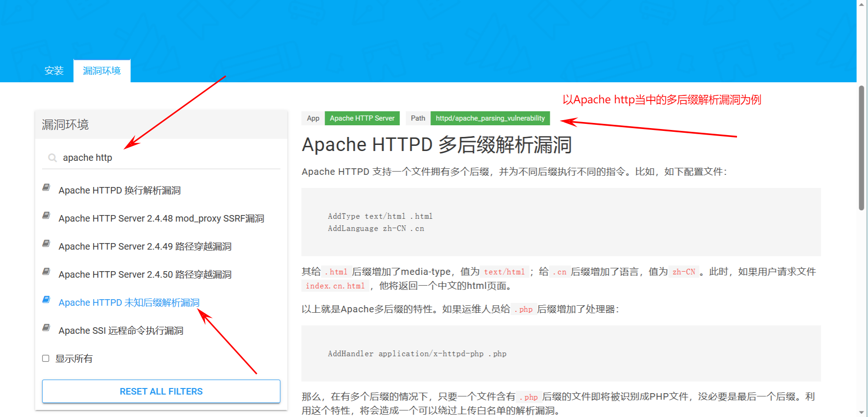Focus the apache http search field

[x=161, y=158]
